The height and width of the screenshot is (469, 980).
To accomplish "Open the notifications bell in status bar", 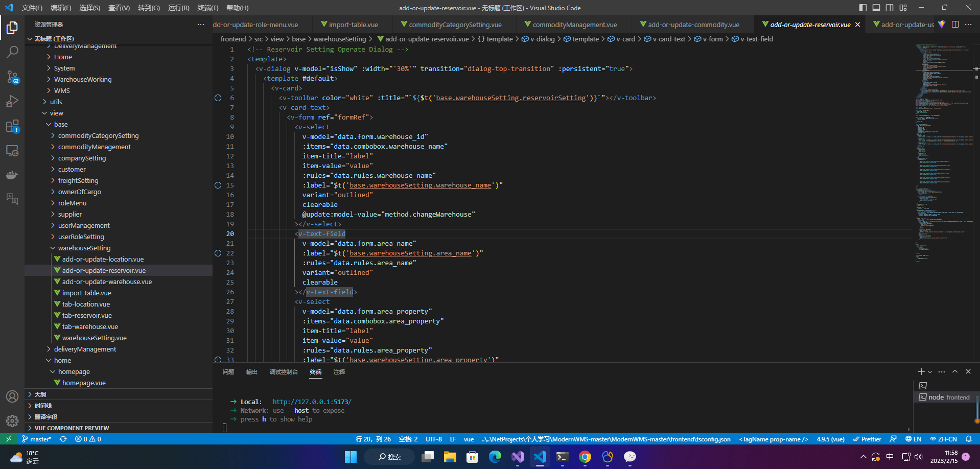I will (x=969, y=439).
